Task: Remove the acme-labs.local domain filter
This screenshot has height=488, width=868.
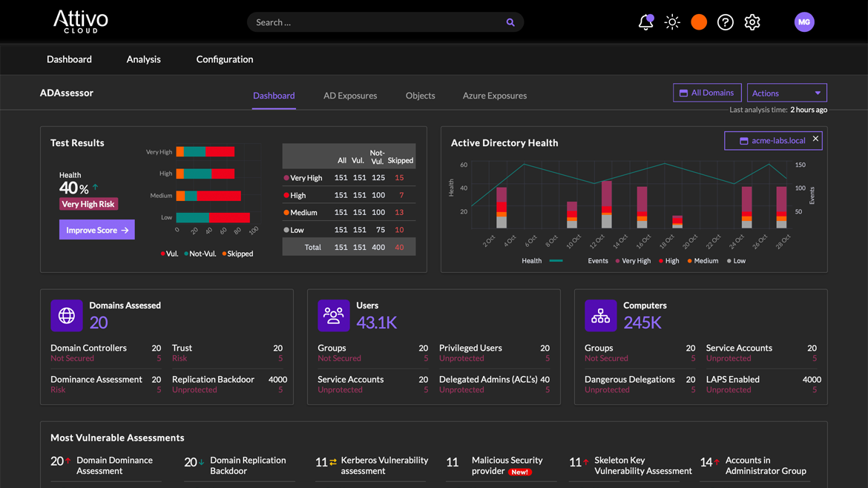Action: [815, 139]
